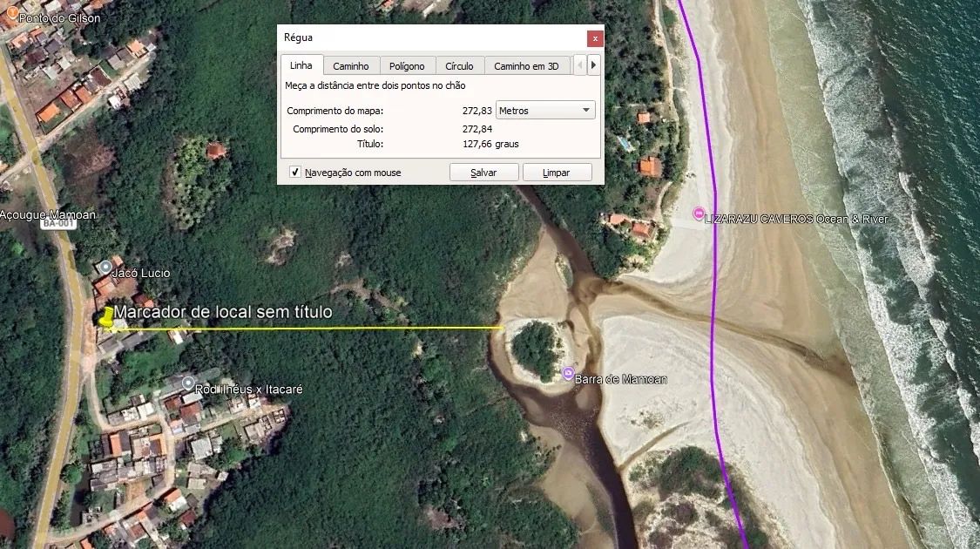Click the BA-001 road shield label
Image resolution: width=980 pixels, height=549 pixels.
[x=58, y=223]
